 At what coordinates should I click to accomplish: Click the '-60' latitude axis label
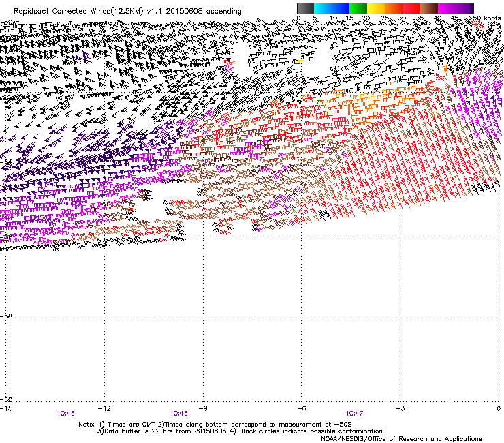[6, 399]
